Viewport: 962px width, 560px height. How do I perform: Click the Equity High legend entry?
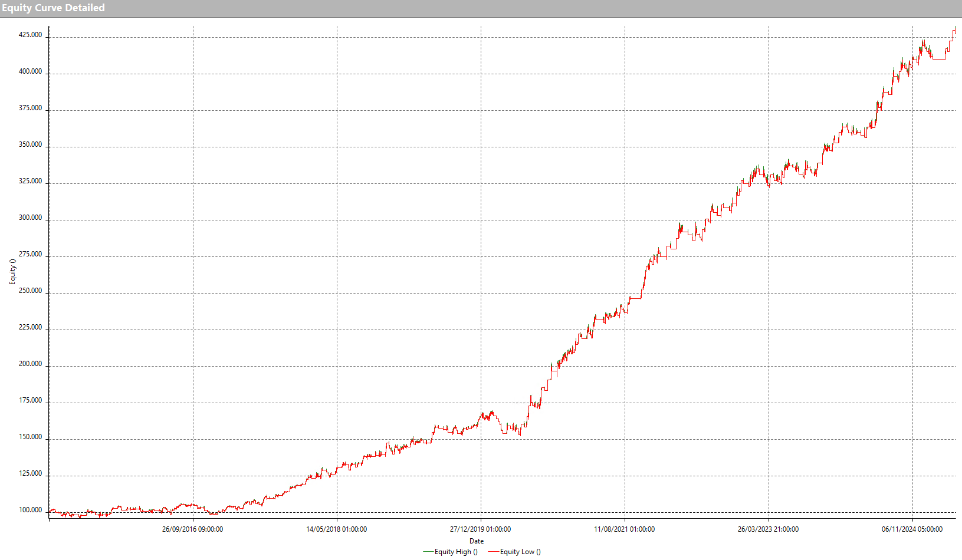point(455,552)
